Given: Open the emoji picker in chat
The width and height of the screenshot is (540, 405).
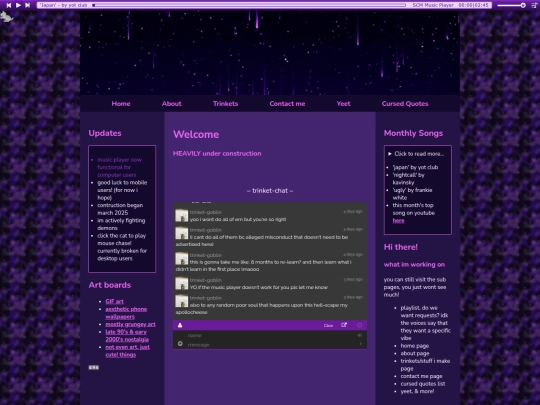Looking at the screenshot, I should click(x=180, y=344).
